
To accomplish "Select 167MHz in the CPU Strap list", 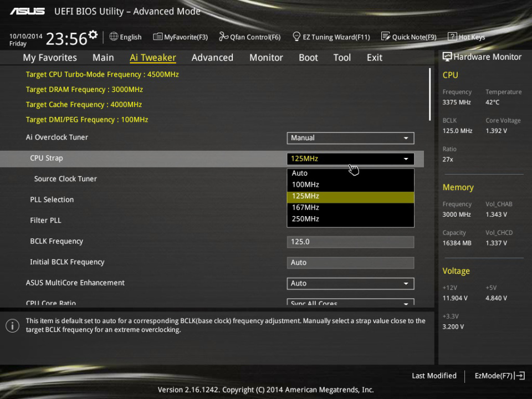I will [350, 208].
